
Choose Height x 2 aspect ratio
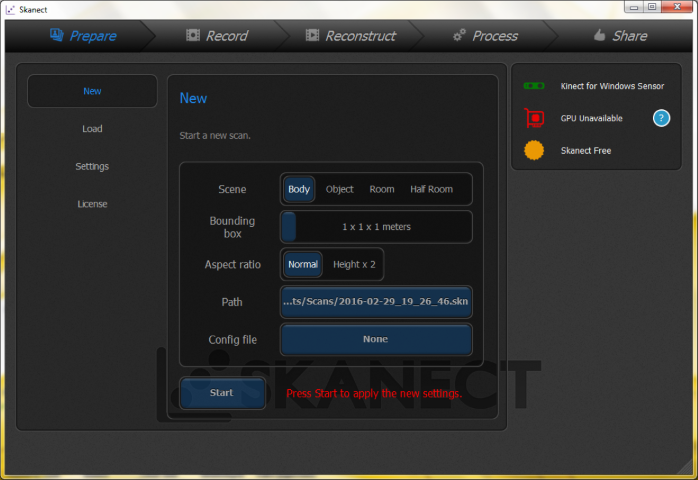pos(354,264)
